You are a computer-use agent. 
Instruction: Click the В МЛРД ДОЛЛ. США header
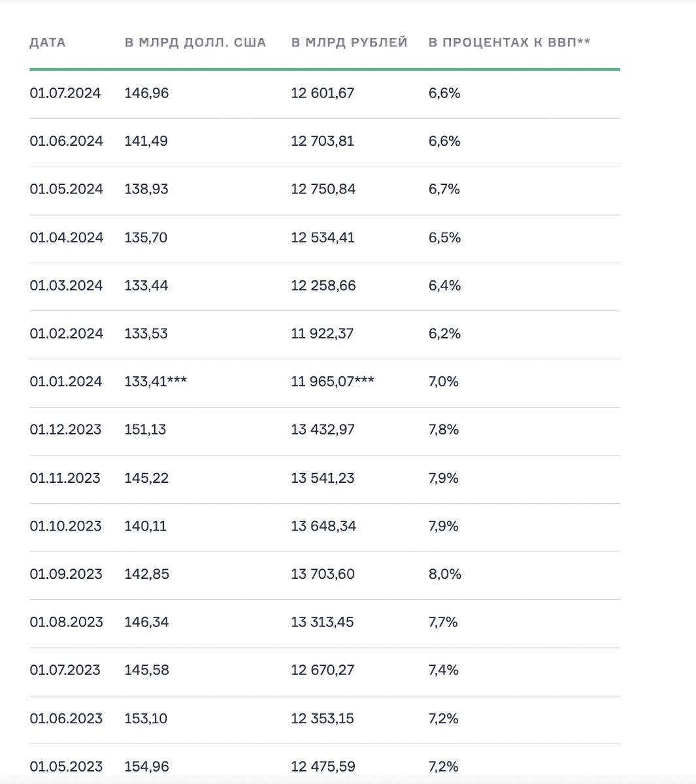click(195, 43)
